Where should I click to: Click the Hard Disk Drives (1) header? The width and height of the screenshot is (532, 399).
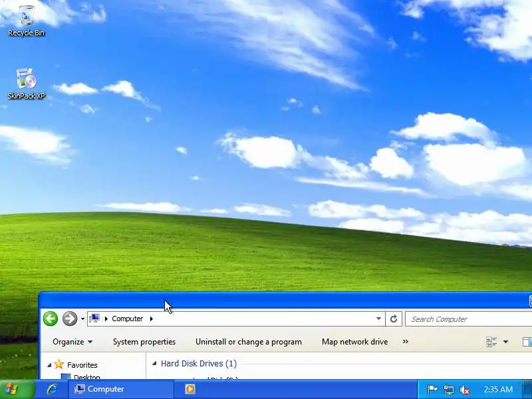click(198, 363)
